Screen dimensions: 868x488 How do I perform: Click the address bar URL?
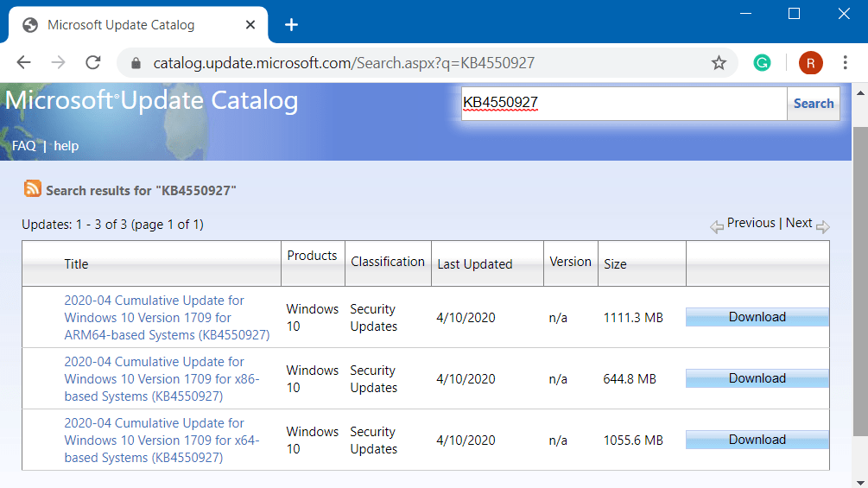(344, 63)
